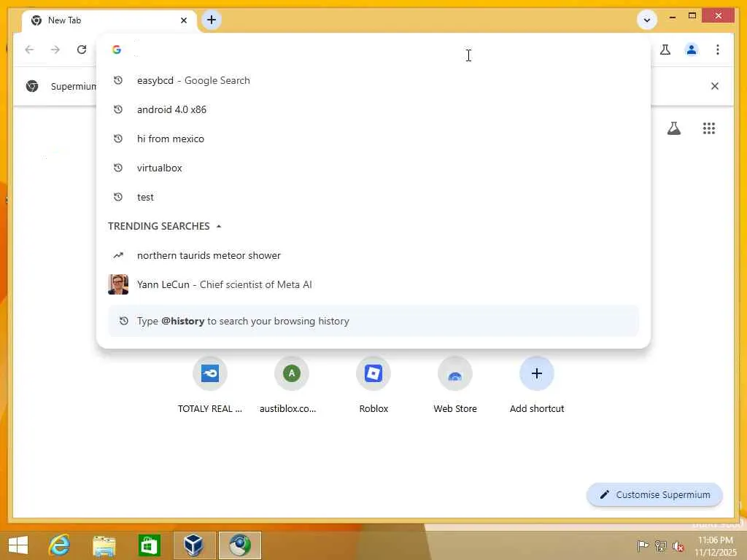Screen dimensions: 747x560
Task: Open a new tab with the plus button
Action: click(x=212, y=20)
